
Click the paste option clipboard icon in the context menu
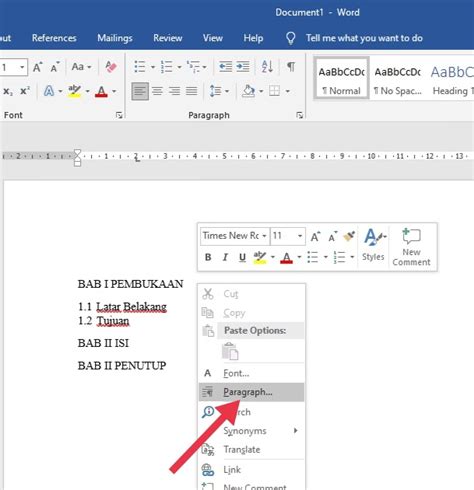(x=230, y=351)
